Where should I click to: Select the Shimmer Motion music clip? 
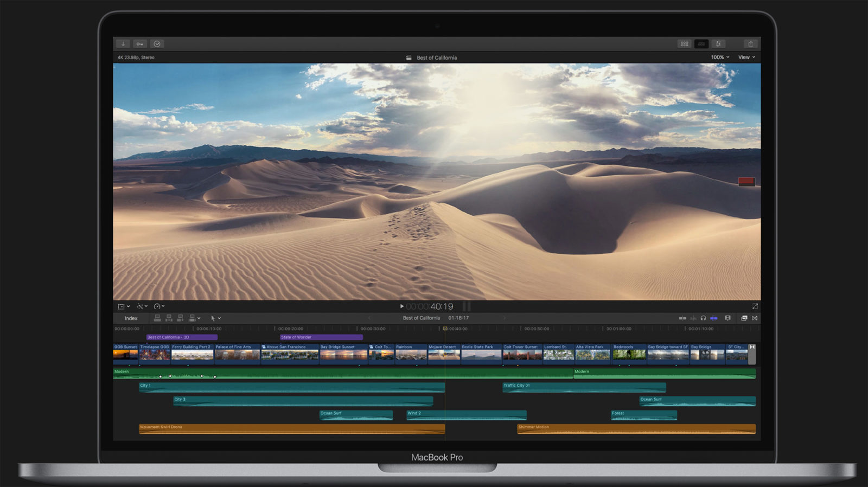tap(636, 428)
